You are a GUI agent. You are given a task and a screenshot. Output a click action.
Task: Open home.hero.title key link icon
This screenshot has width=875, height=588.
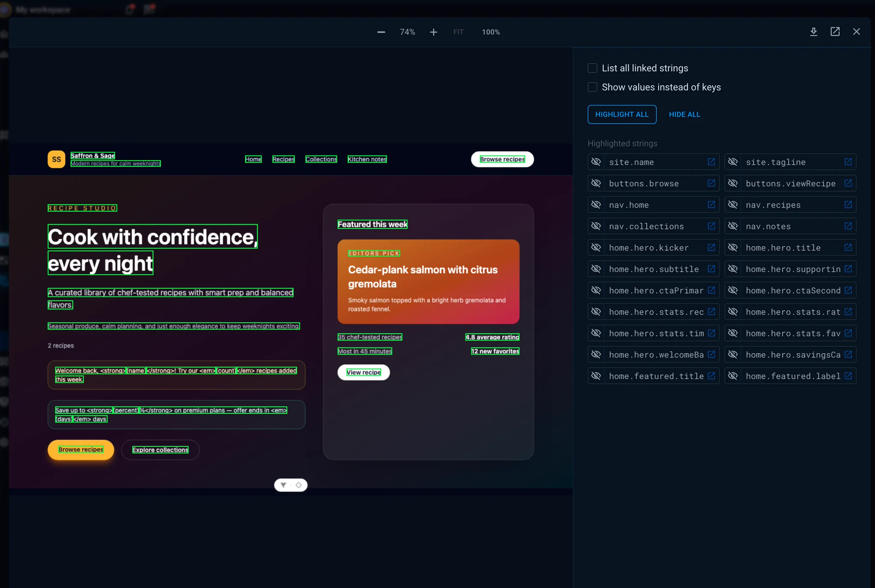coord(848,247)
